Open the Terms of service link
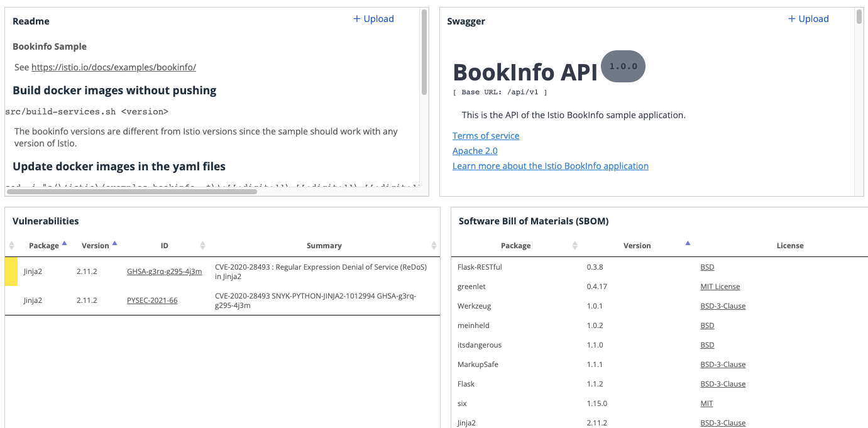Image resolution: width=868 pixels, height=428 pixels. click(486, 136)
